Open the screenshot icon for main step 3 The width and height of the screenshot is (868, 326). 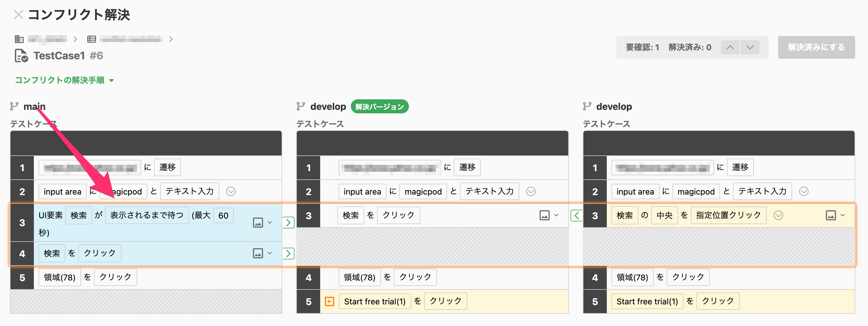tap(258, 223)
